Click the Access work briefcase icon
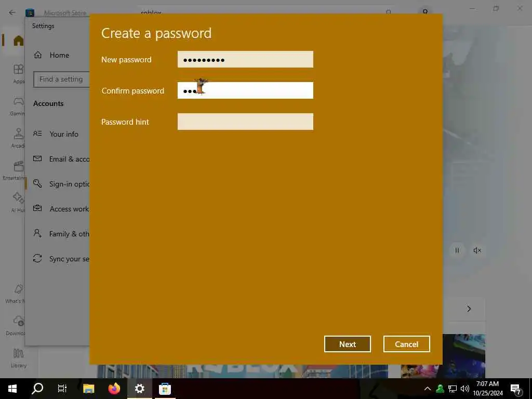532x399 pixels. coord(37,208)
